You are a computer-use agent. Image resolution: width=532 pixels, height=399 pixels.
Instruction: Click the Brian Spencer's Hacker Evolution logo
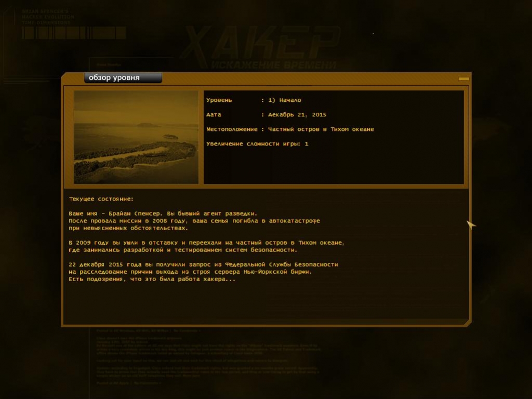(48, 17)
